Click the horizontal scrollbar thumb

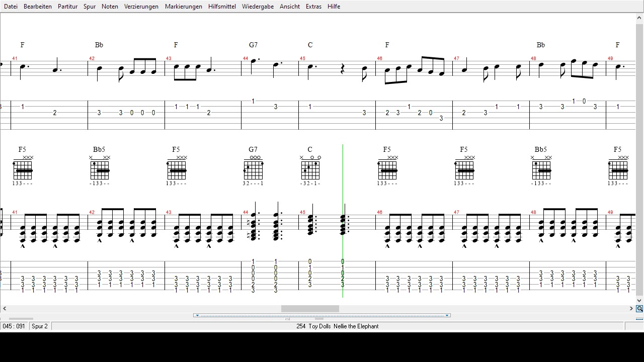tap(310, 309)
